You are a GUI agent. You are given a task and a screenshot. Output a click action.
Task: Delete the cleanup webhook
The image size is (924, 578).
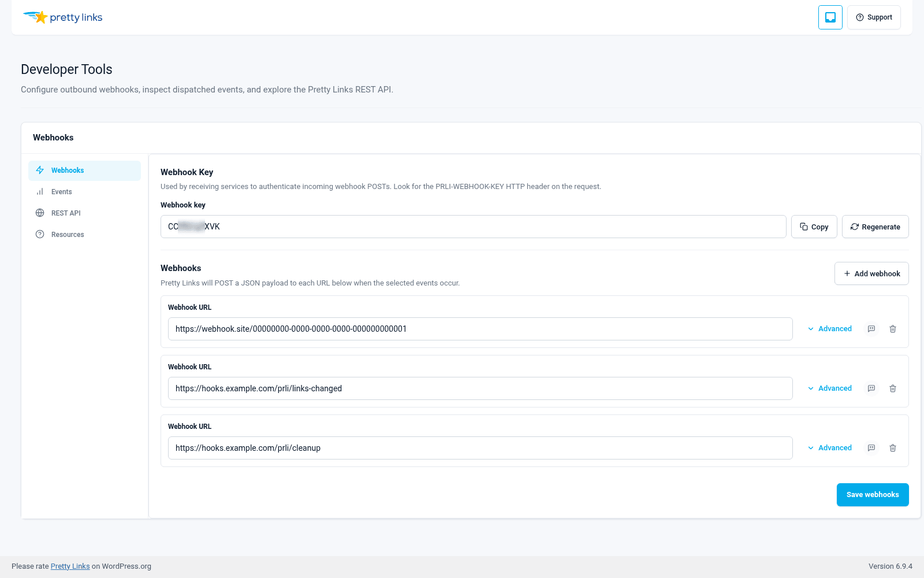tap(893, 448)
